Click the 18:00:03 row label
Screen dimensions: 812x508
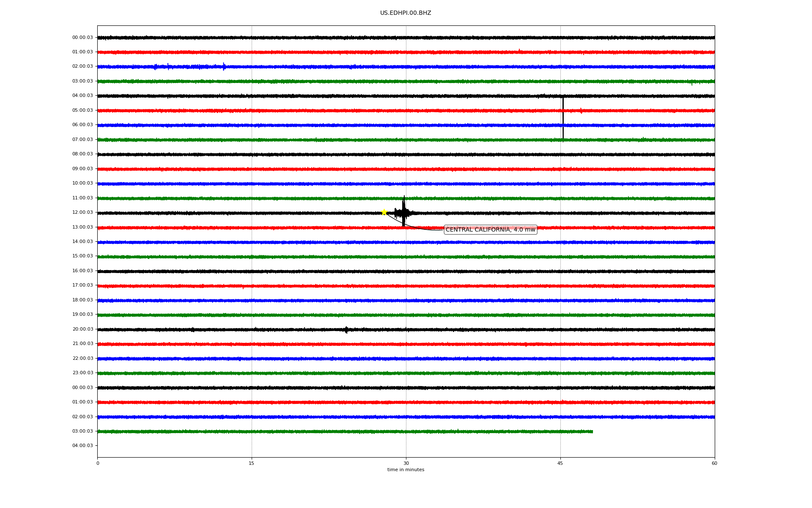click(82, 300)
